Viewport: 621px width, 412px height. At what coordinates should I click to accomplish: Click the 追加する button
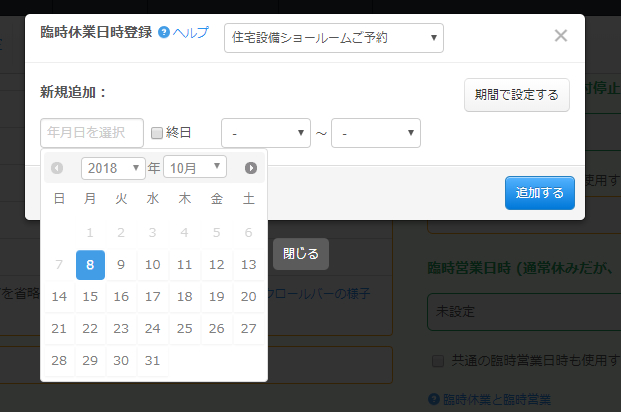pos(540,192)
